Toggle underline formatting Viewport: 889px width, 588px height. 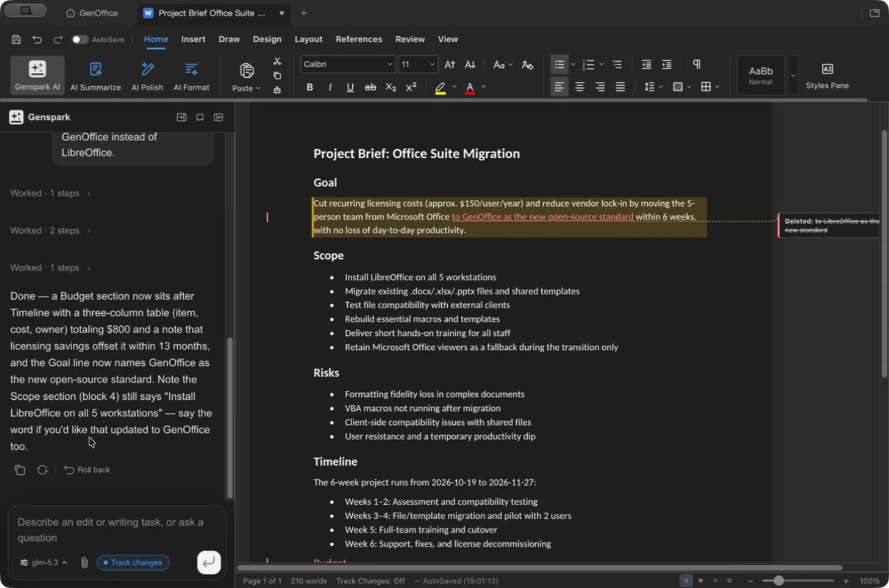[350, 87]
